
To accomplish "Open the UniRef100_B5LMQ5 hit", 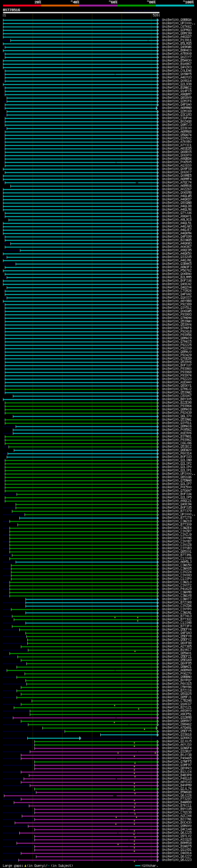I will point(177,43).
